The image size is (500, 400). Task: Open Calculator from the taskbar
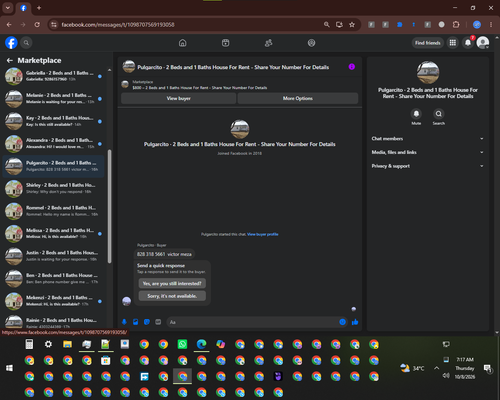pos(29,344)
